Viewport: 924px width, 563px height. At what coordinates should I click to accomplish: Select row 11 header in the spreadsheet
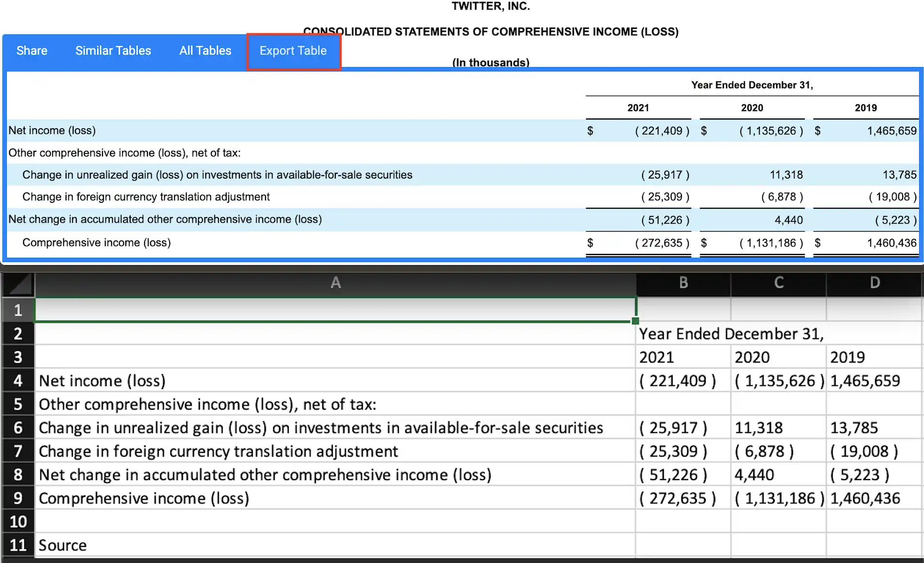click(18, 545)
